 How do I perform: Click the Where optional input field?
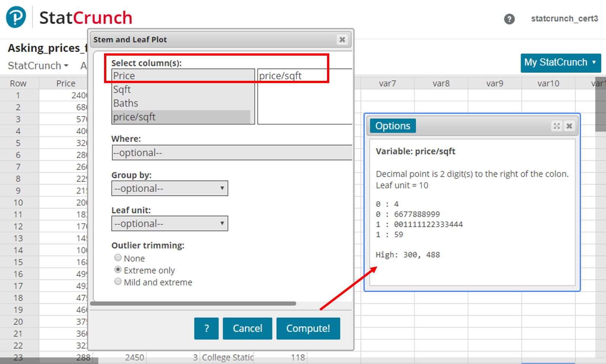[232, 152]
